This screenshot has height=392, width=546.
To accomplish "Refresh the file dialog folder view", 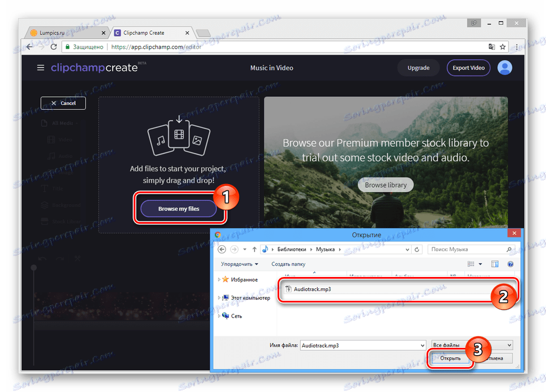I will [x=417, y=249].
